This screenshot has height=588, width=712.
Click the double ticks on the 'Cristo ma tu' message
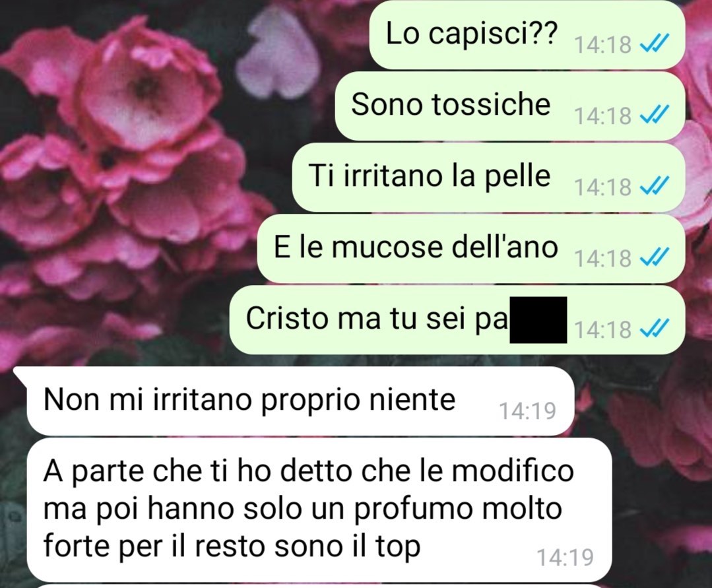coord(654,329)
